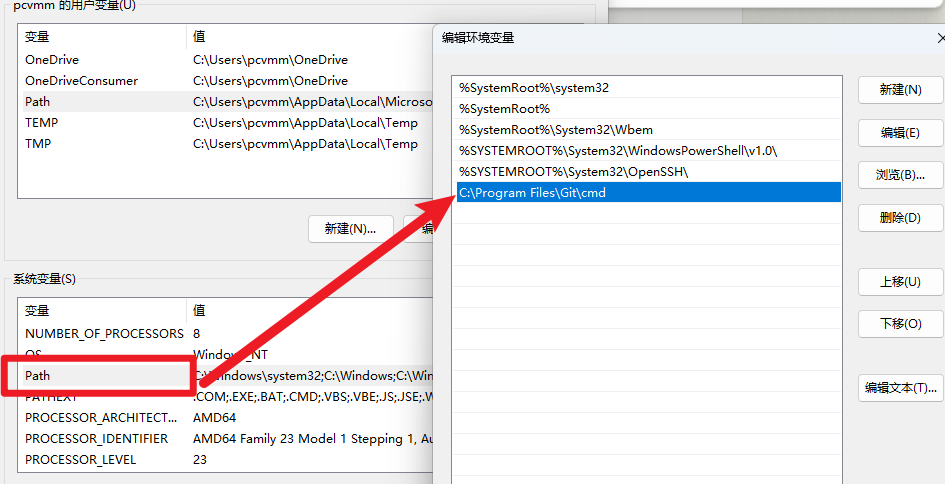This screenshot has width=945, height=484.
Task: Click the 编辑文本(T)... button
Action: (900, 388)
